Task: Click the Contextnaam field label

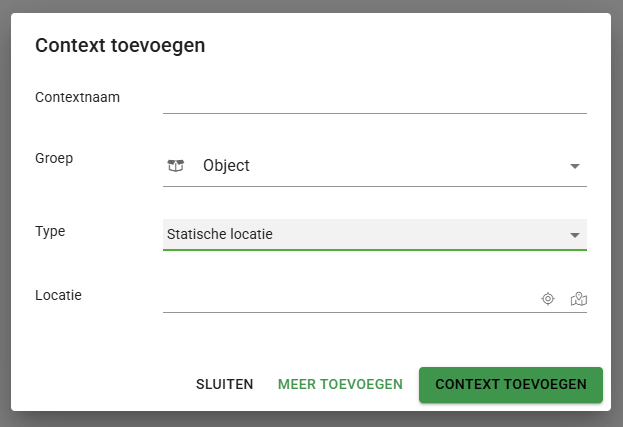Action: pos(78,97)
